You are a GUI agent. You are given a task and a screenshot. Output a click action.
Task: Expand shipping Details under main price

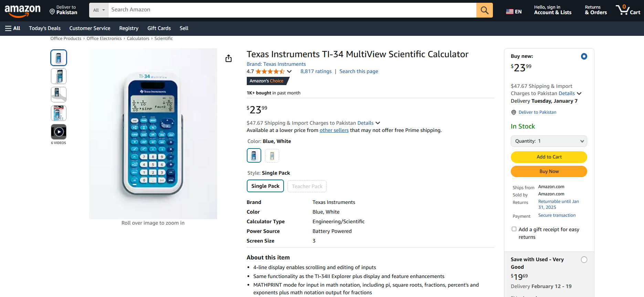click(369, 123)
